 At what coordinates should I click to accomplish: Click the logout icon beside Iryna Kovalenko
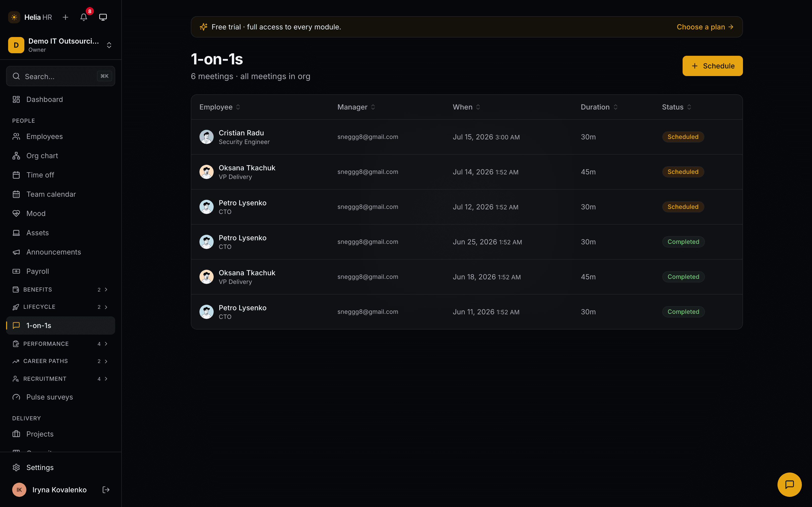click(106, 490)
